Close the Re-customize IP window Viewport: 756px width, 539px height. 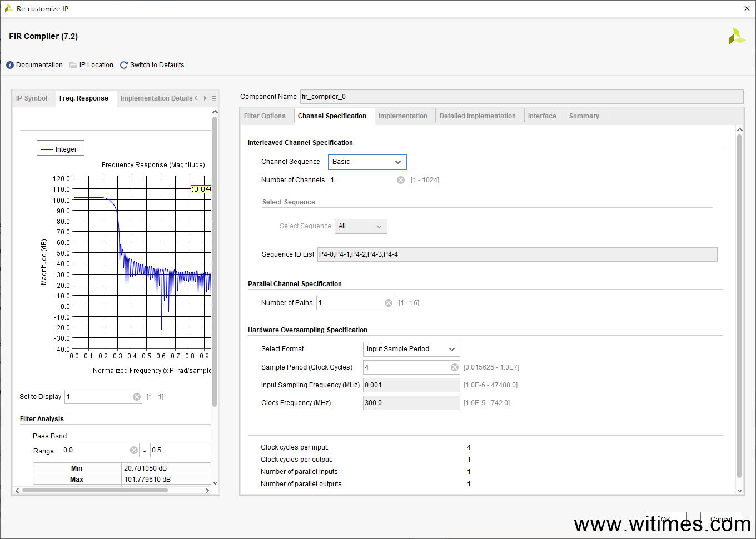tap(747, 8)
